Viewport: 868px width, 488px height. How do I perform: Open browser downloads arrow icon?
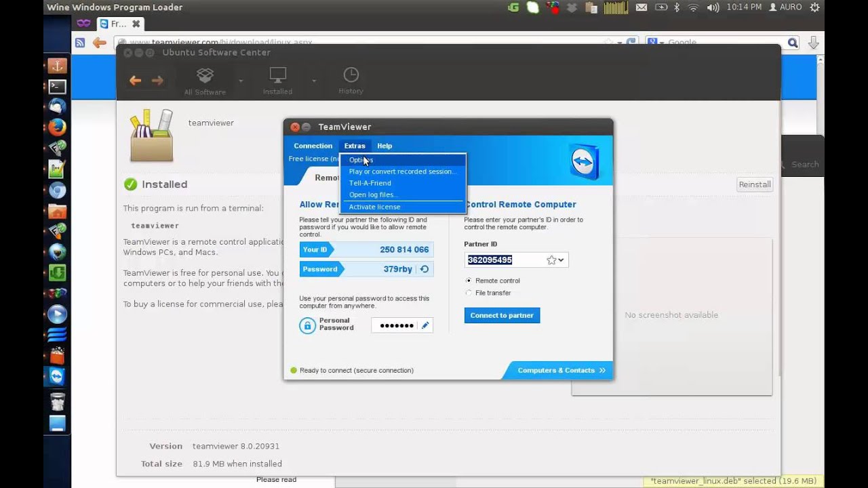[813, 43]
